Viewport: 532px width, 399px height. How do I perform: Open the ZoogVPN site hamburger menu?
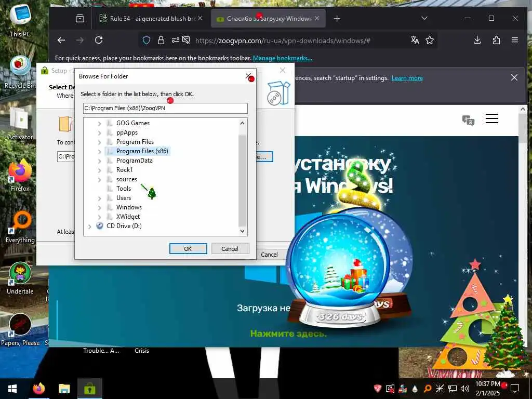(491, 119)
